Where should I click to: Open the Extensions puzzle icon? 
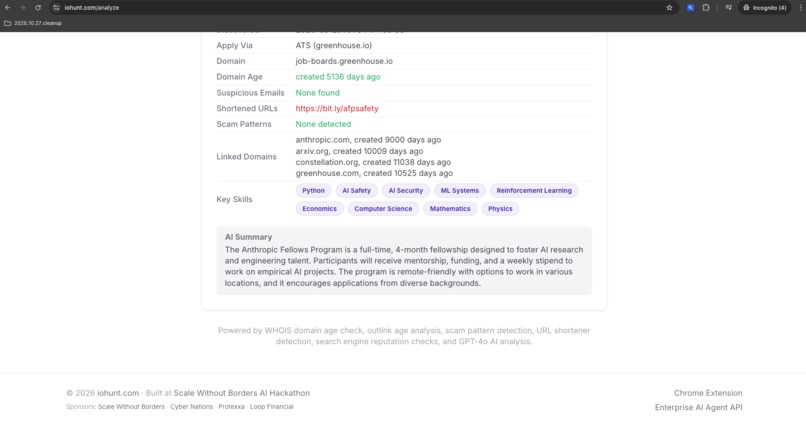706,8
